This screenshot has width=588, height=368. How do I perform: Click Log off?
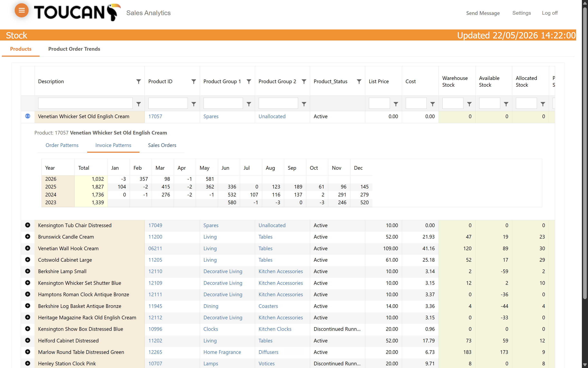[550, 13]
